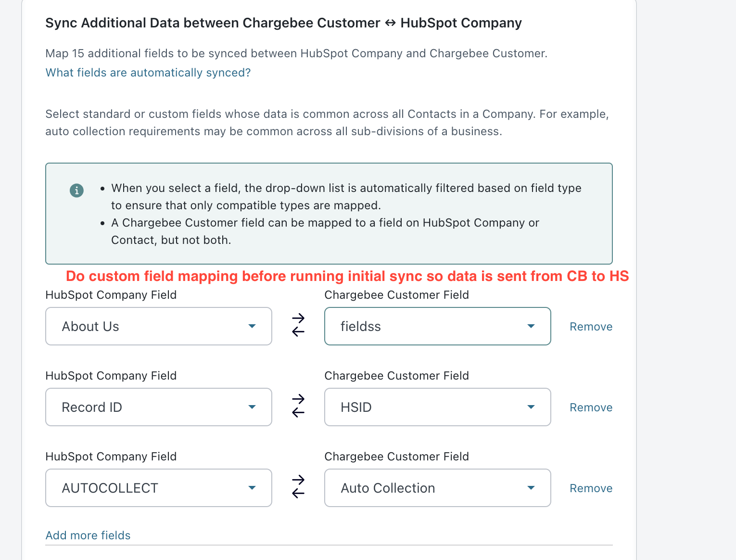736x560 pixels.
Task: Open the AUTOCOLLECT field dropdown
Action: click(x=158, y=488)
